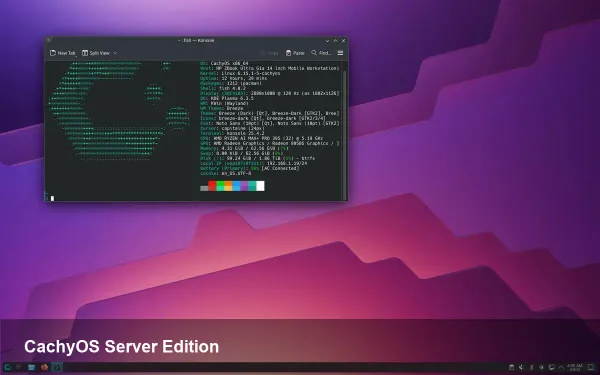Open a New Tab in Konsole
600x375 pixels.
point(63,53)
